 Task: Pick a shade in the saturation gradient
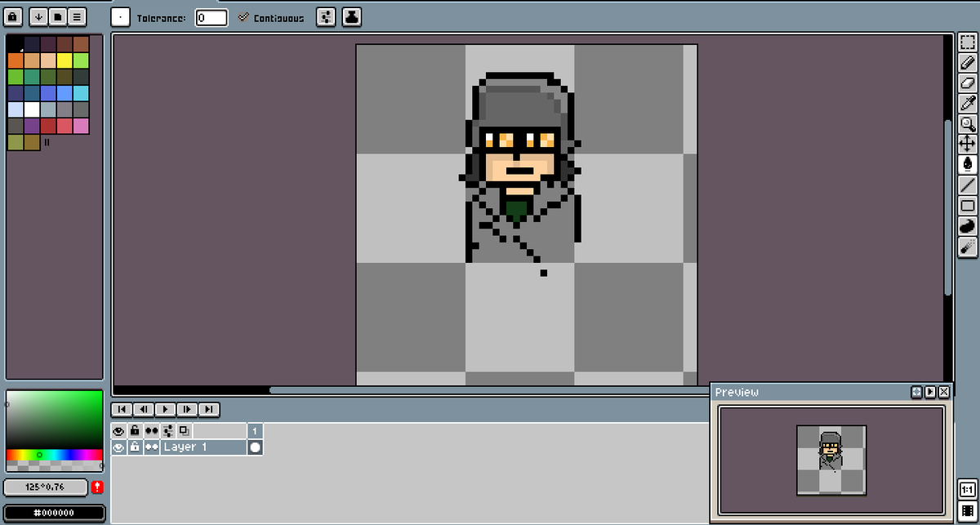click(x=55, y=420)
